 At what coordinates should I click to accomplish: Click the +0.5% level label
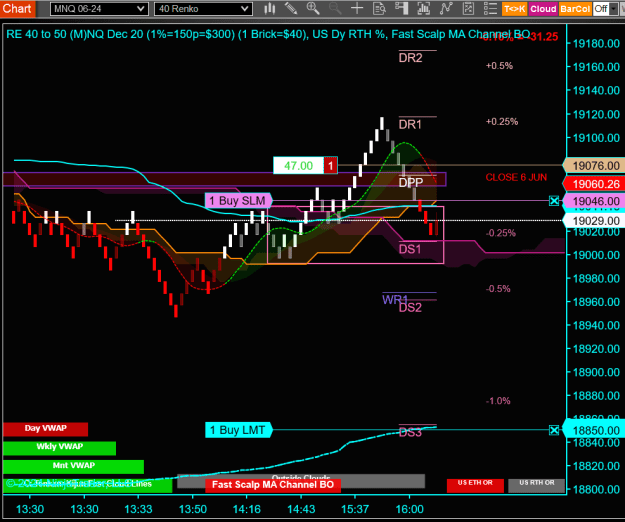click(x=499, y=66)
